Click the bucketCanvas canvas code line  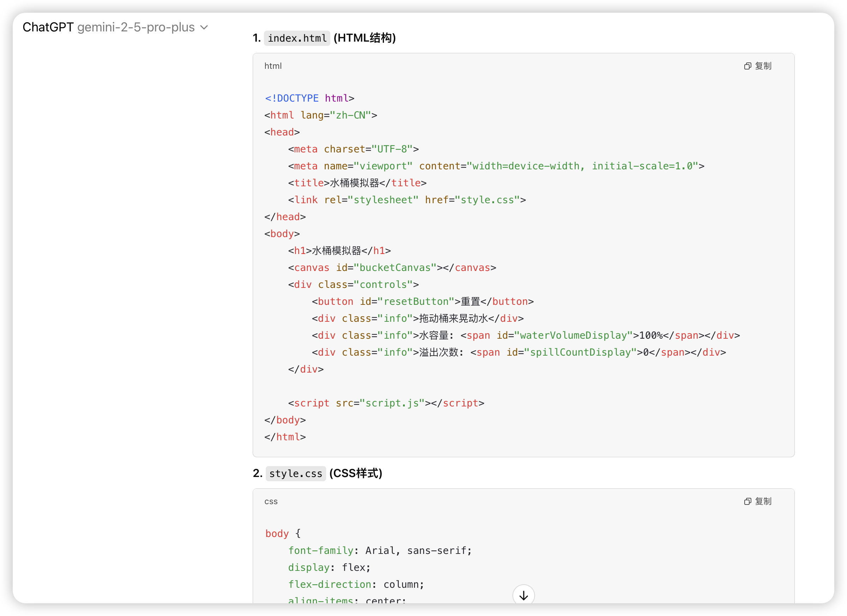[392, 268]
